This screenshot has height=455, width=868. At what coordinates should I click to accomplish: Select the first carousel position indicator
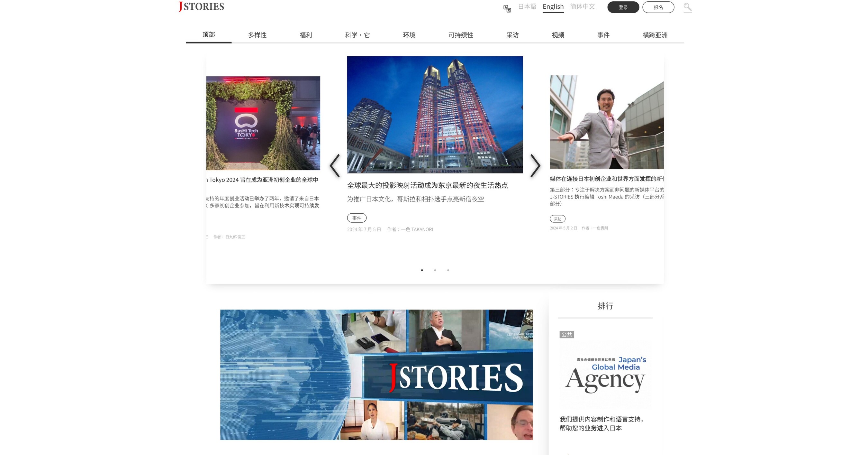point(422,270)
